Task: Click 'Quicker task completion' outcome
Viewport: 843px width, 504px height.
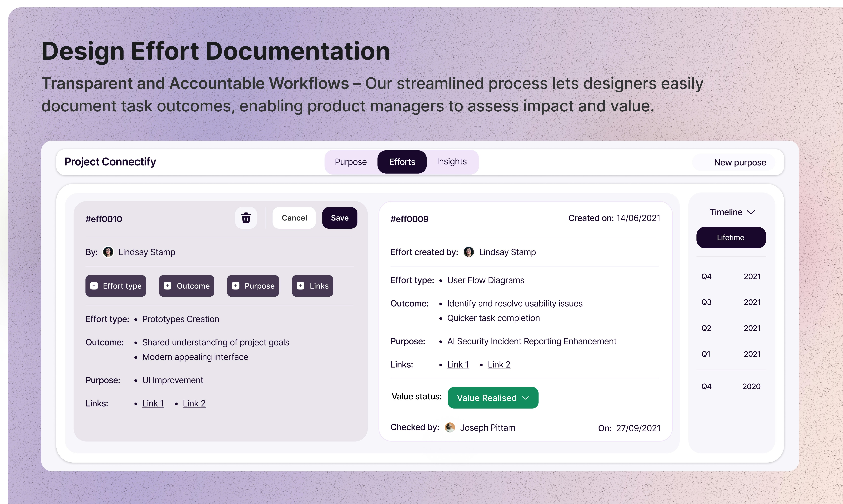Action: 493,318
